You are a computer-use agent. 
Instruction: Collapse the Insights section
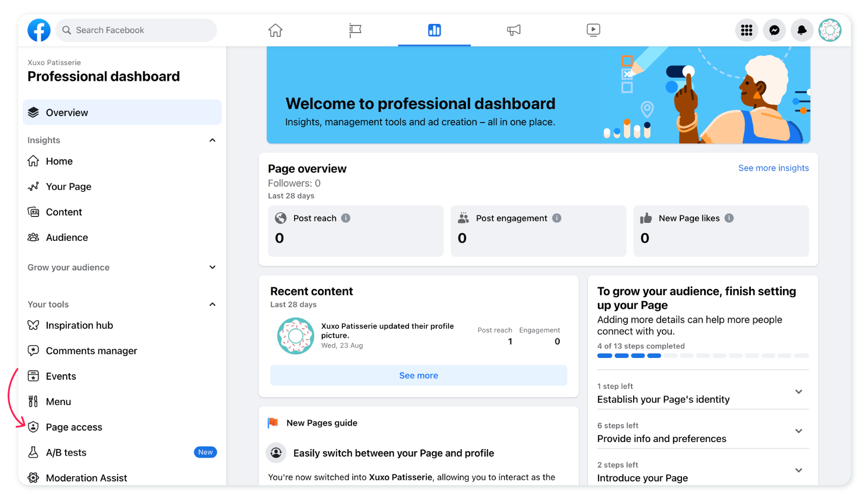tap(213, 140)
